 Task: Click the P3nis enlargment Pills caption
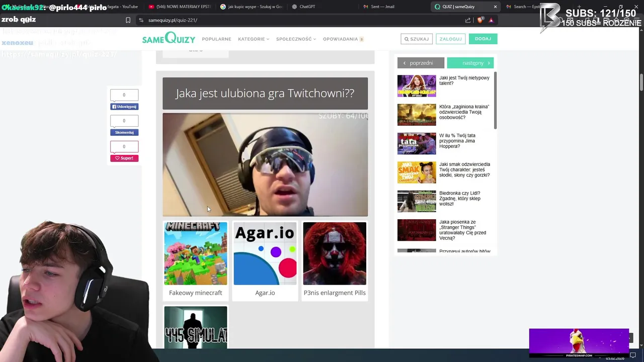click(335, 293)
